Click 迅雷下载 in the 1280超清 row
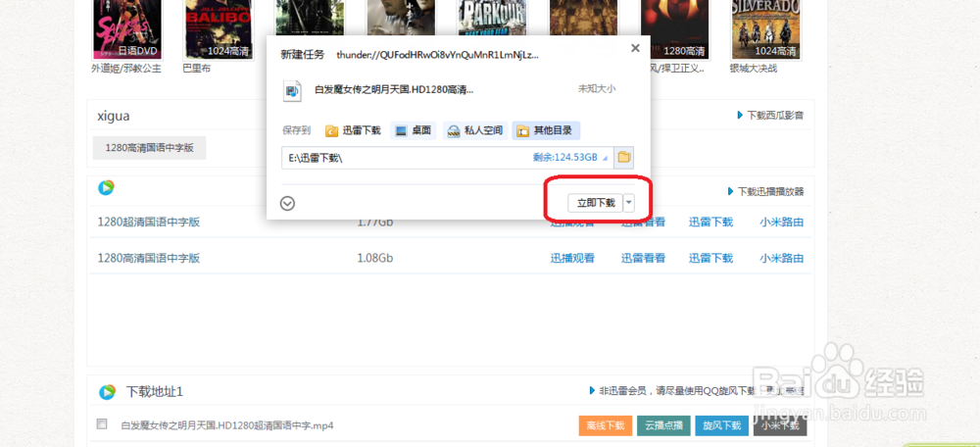 click(711, 222)
